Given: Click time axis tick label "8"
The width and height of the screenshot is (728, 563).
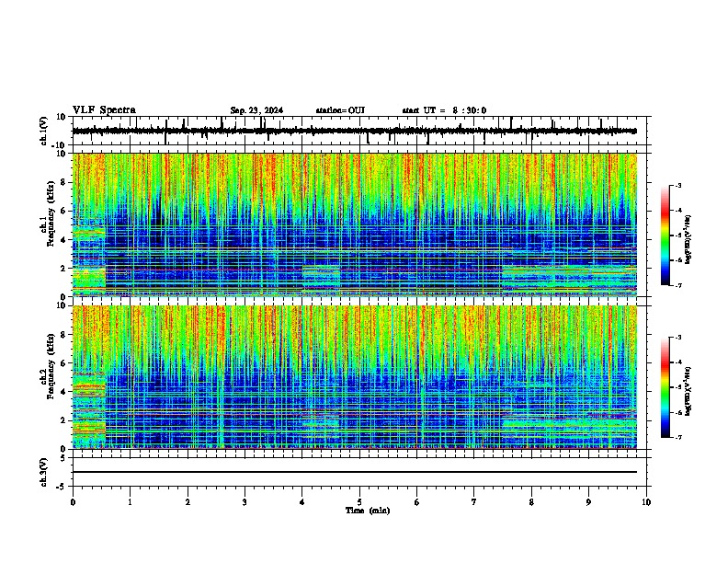Looking at the screenshot, I should coord(531,502).
